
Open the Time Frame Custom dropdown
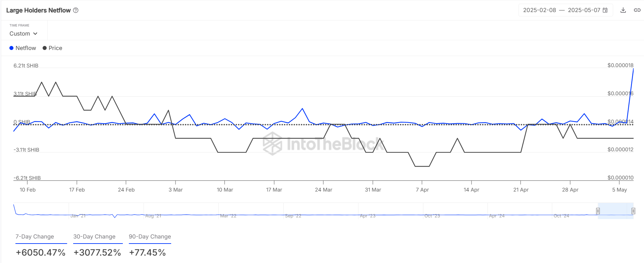pos(23,34)
